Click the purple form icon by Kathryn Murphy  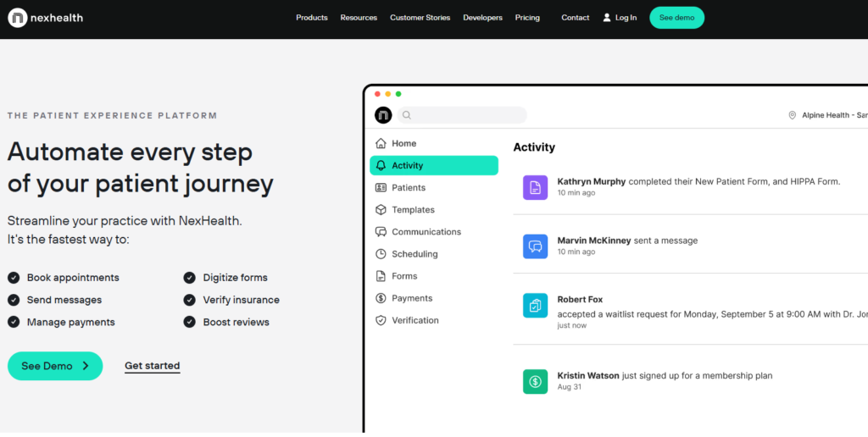click(535, 187)
